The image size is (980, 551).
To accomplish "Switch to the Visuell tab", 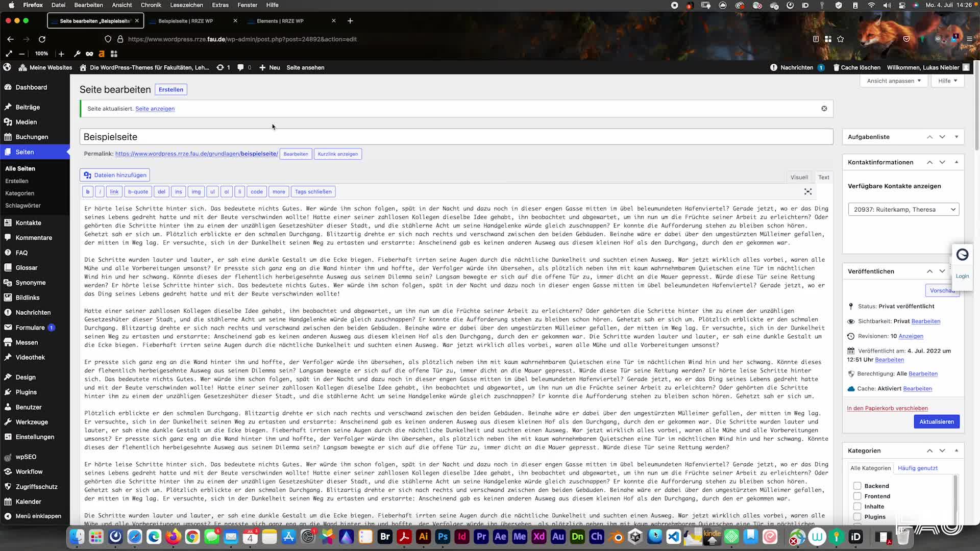I will click(x=799, y=177).
